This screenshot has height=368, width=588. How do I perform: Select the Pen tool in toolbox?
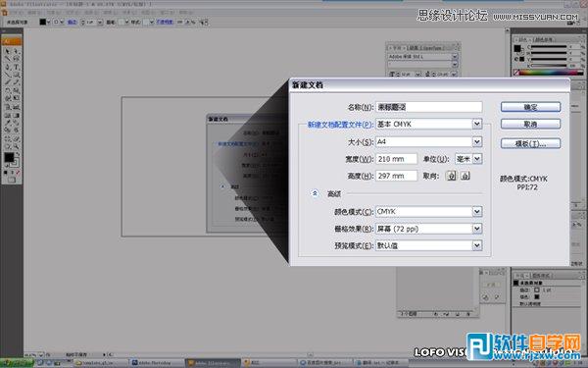pyautogui.click(x=8, y=67)
